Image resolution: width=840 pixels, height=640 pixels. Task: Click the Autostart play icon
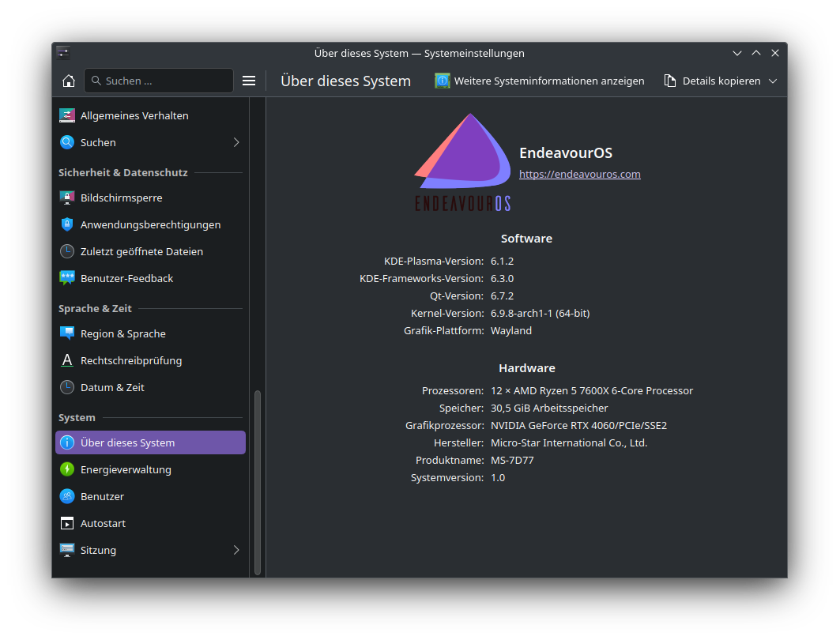point(67,523)
